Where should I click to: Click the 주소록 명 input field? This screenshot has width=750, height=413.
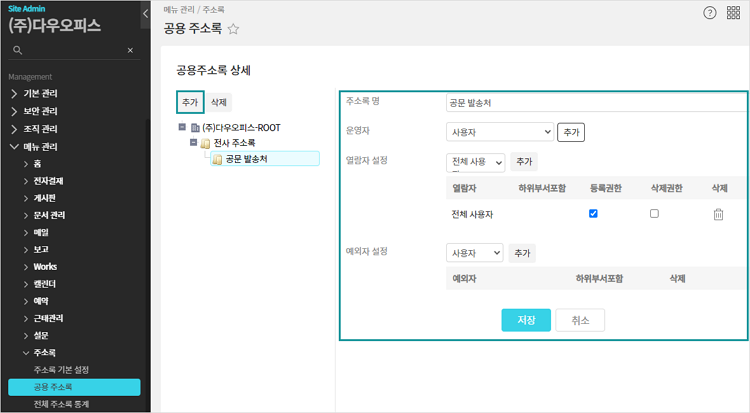[596, 103]
